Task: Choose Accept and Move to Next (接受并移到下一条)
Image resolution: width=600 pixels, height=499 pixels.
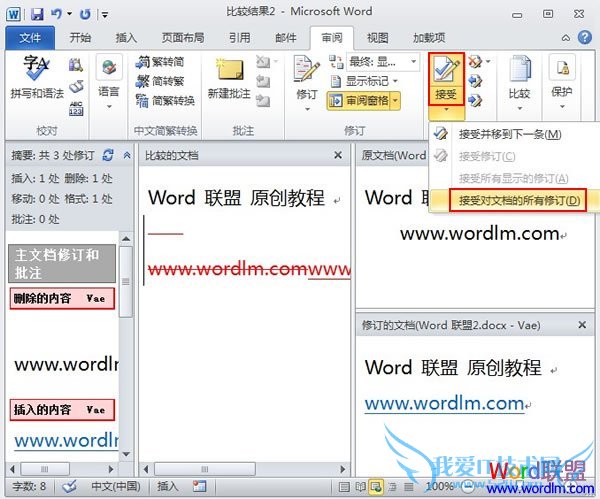Action: click(x=509, y=134)
